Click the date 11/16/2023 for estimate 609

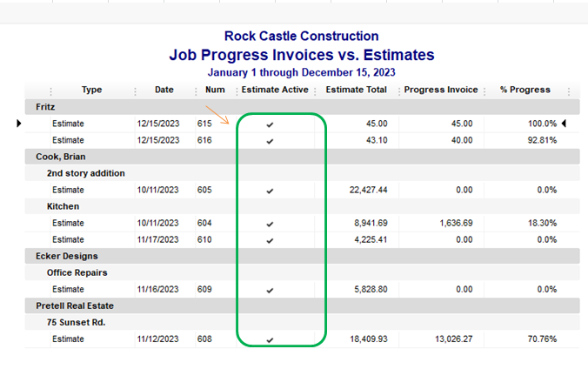pos(158,289)
